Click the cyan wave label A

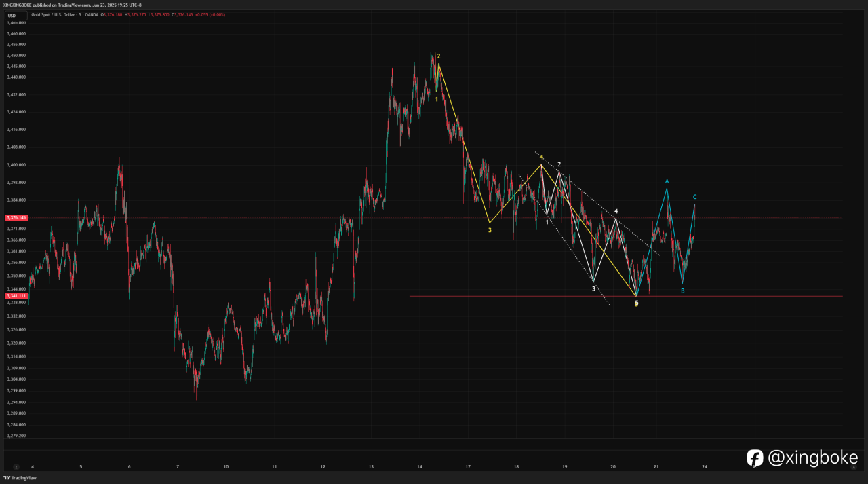pyautogui.click(x=667, y=181)
